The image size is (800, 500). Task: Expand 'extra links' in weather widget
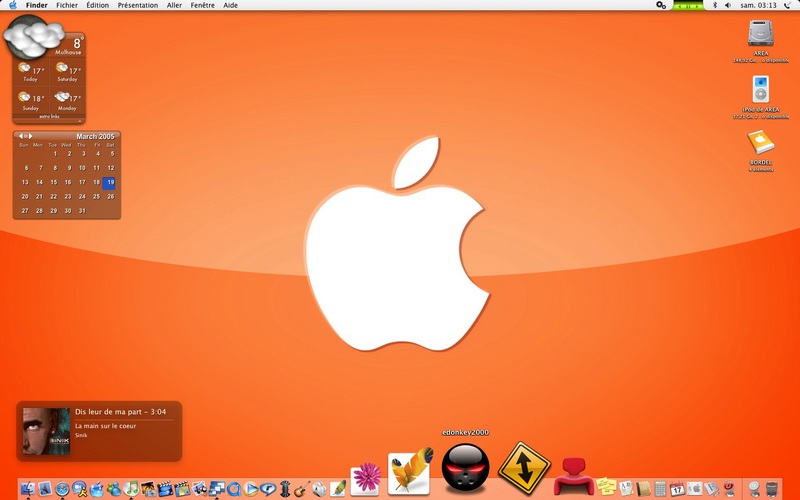tap(49, 117)
